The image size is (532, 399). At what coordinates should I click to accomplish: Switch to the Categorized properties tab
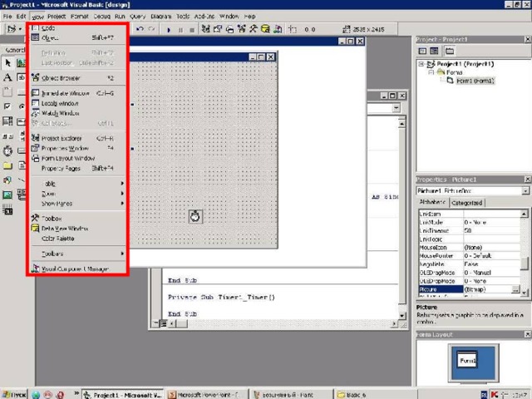(467, 203)
